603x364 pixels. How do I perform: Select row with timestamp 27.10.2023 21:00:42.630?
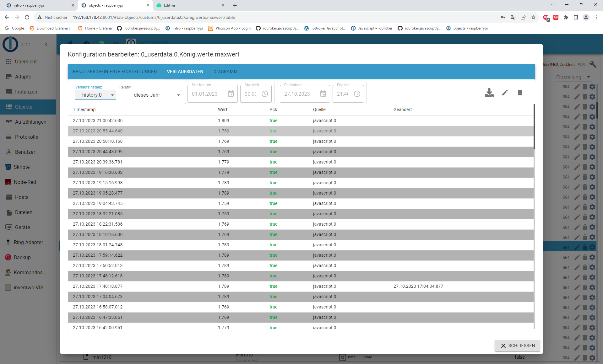point(301,120)
